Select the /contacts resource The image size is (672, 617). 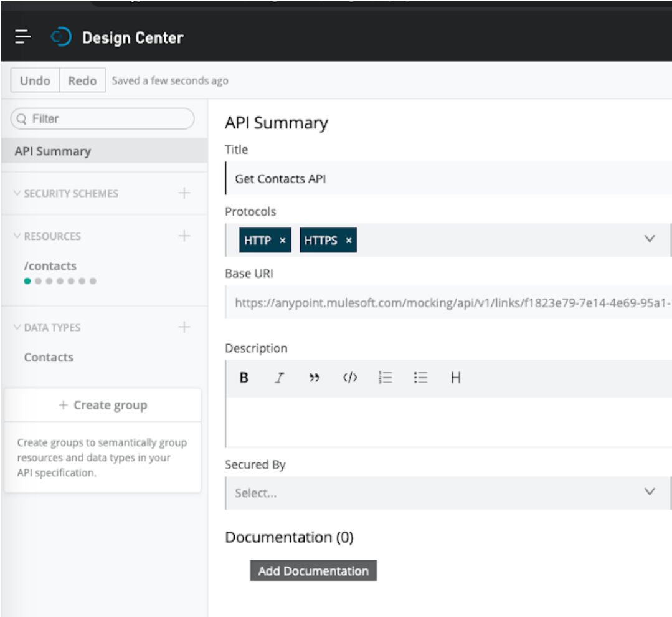50,266
